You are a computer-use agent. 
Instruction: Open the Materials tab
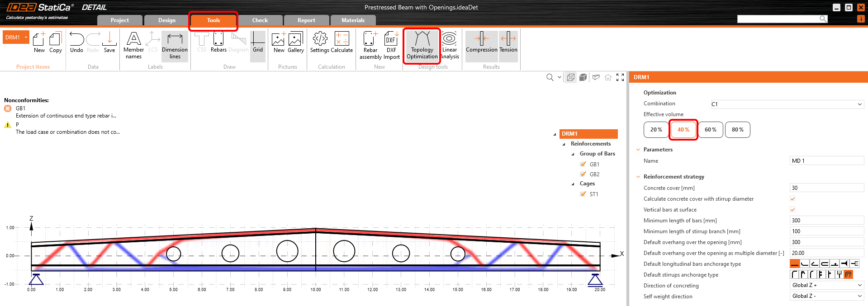click(353, 20)
